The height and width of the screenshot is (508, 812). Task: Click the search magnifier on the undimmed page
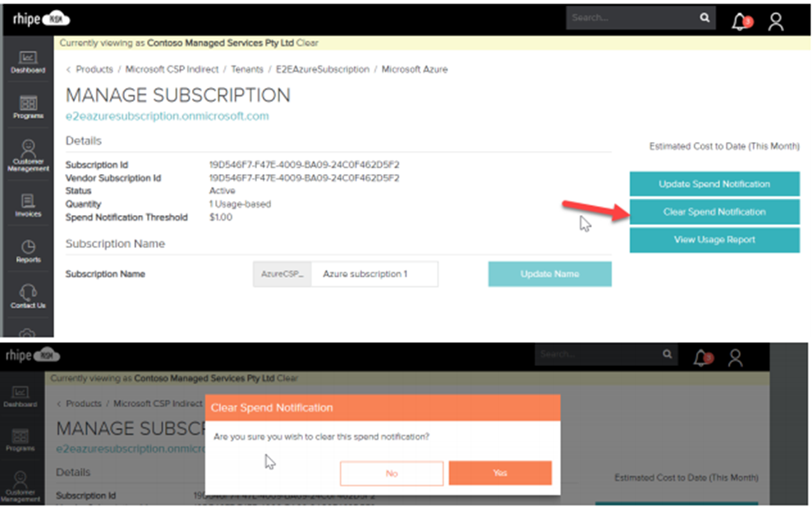pyautogui.click(x=704, y=17)
